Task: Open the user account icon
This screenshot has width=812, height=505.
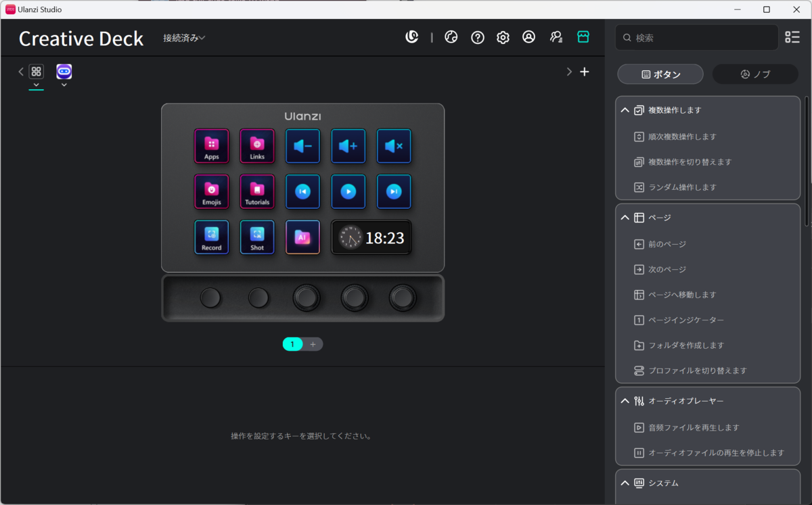Action: [x=528, y=37]
